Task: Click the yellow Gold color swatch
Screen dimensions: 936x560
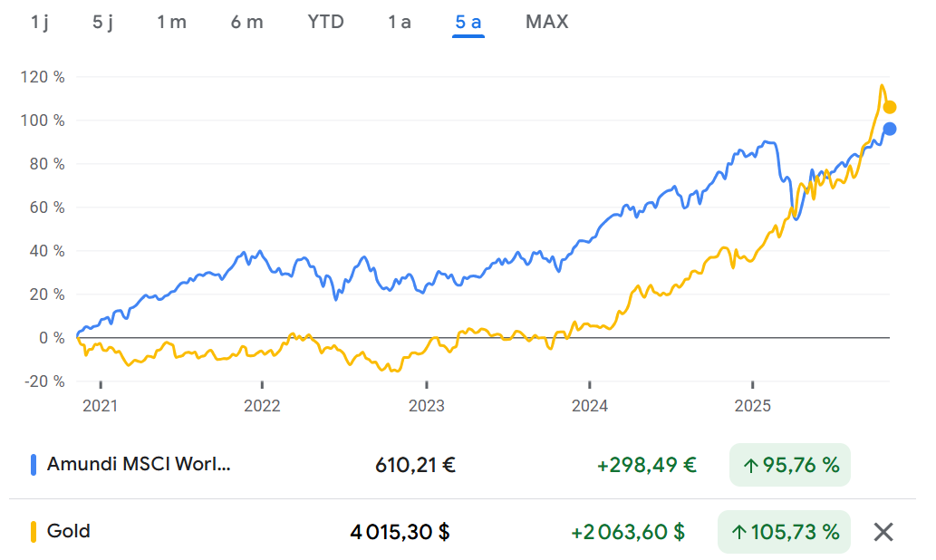Action: (34, 531)
